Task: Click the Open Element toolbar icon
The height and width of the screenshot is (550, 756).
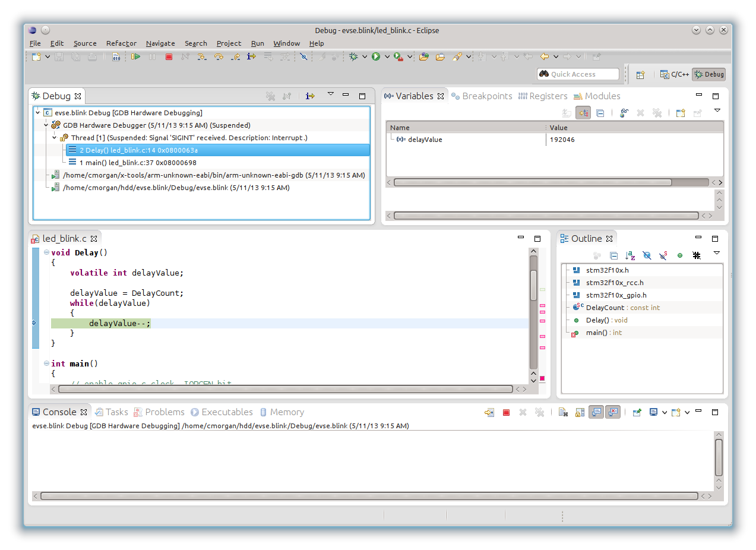Action: click(x=424, y=56)
